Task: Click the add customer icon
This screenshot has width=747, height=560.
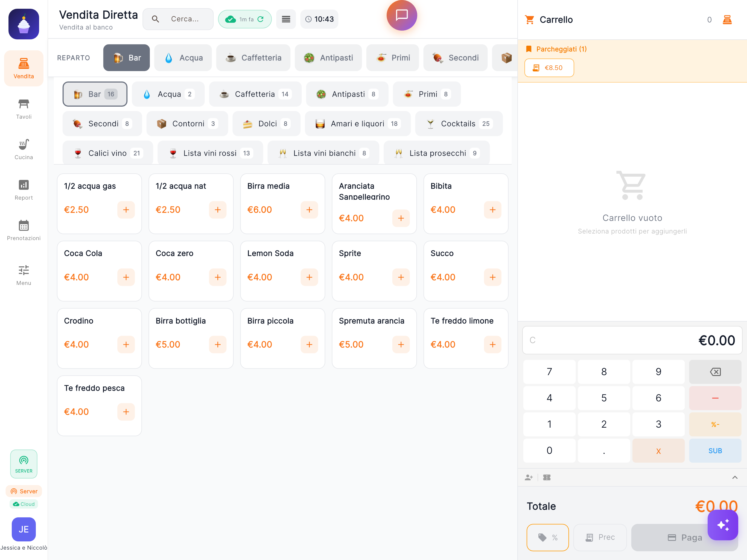Action: (529, 477)
